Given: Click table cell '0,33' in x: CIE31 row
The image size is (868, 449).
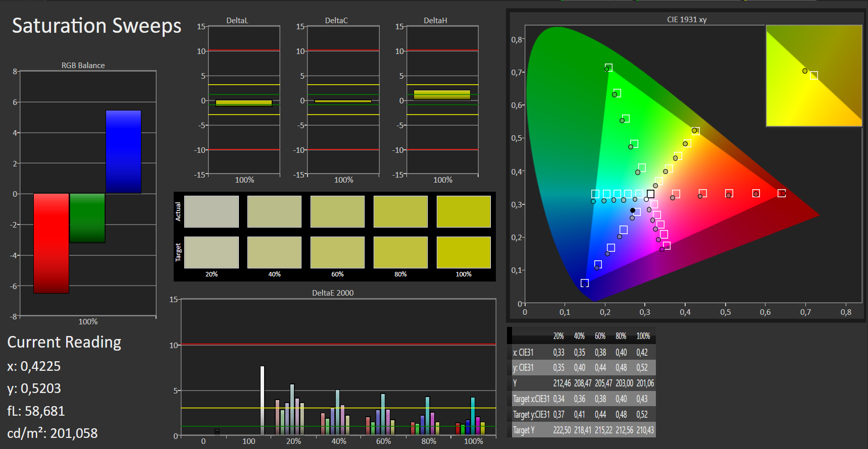Looking at the screenshot, I should 558,352.
